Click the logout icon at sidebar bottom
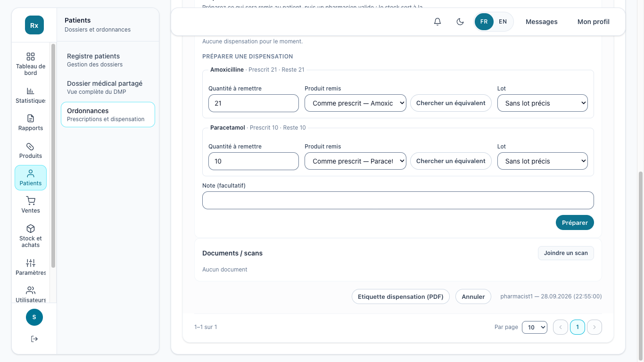644x362 pixels. tap(34, 339)
